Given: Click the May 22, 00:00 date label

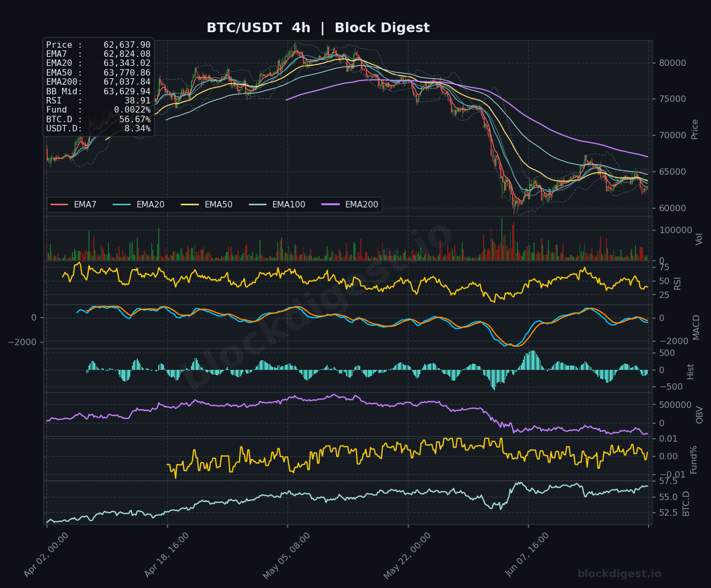Looking at the screenshot, I should (x=407, y=555).
